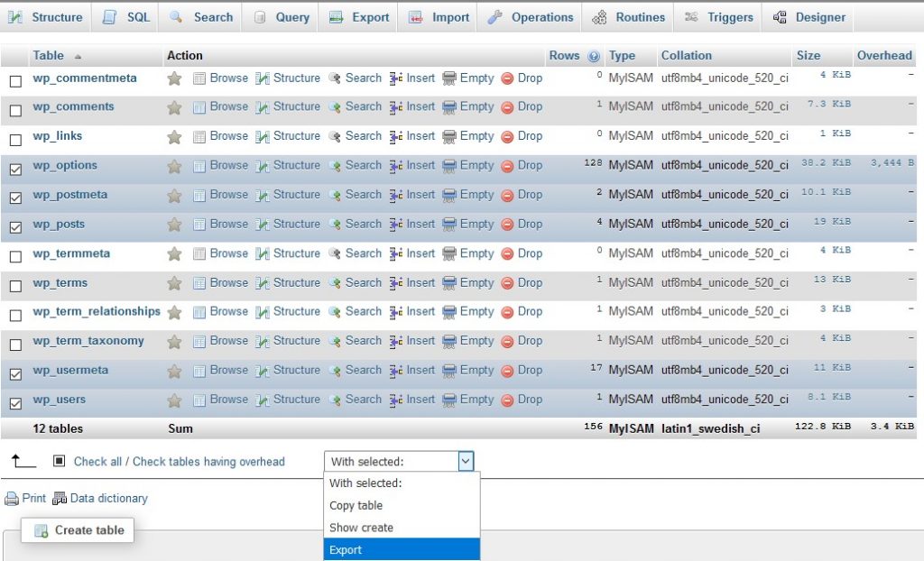Click the Create table button
This screenshot has width=924, height=561.
pos(79,530)
